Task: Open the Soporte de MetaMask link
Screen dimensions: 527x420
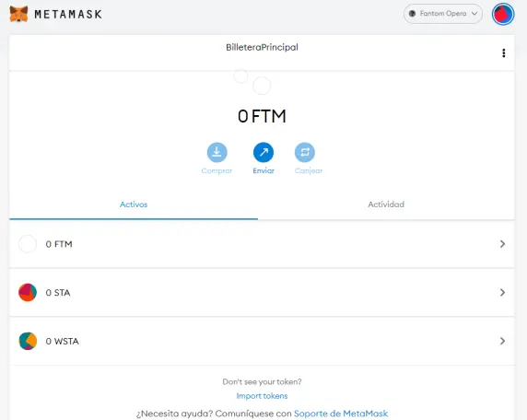Action: 341,414
